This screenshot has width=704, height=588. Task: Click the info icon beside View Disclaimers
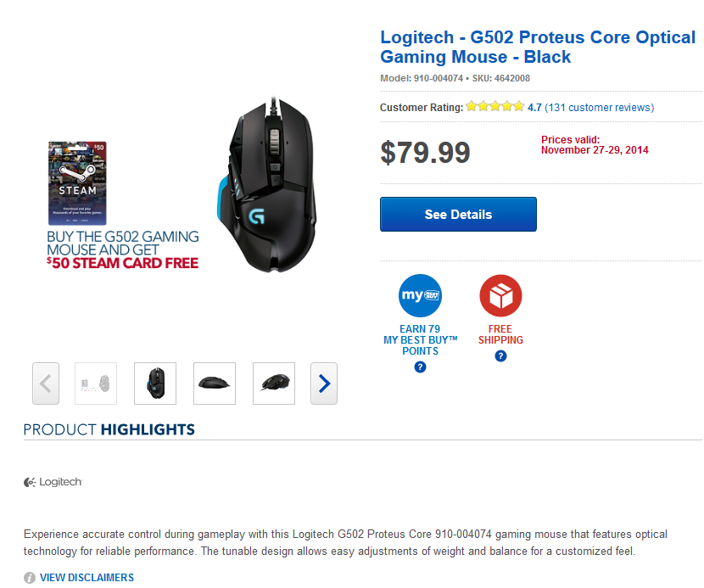pyautogui.click(x=30, y=578)
